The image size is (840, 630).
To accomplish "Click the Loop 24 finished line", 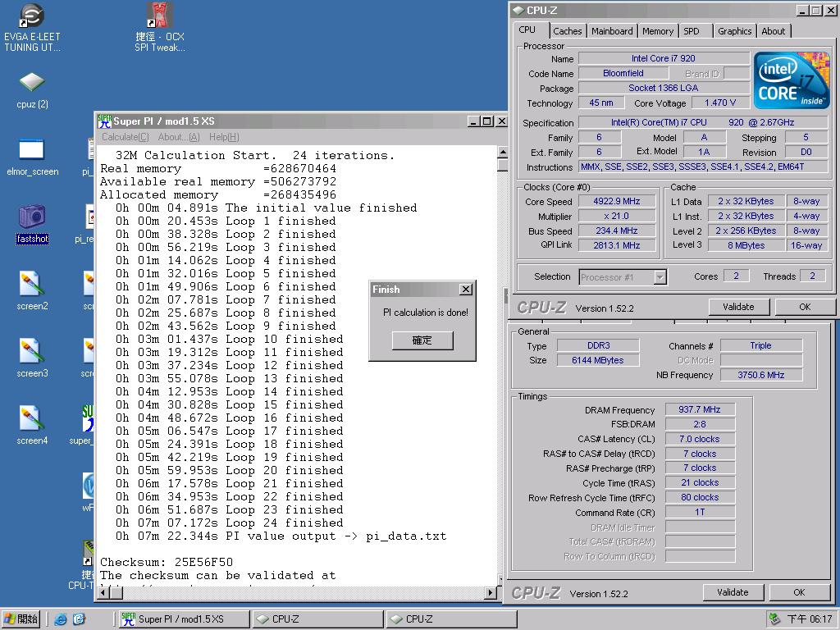I will pos(230,523).
